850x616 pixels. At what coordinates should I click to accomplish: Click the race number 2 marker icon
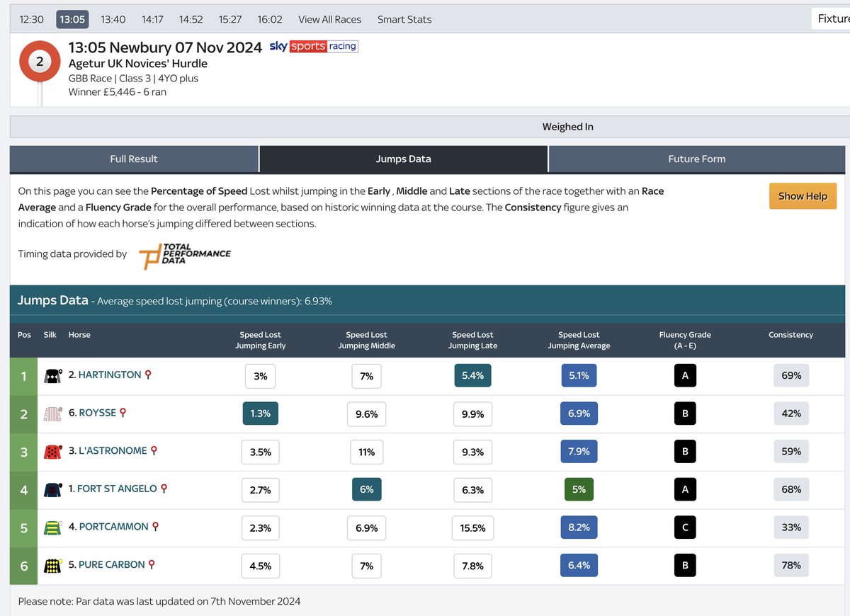39,62
